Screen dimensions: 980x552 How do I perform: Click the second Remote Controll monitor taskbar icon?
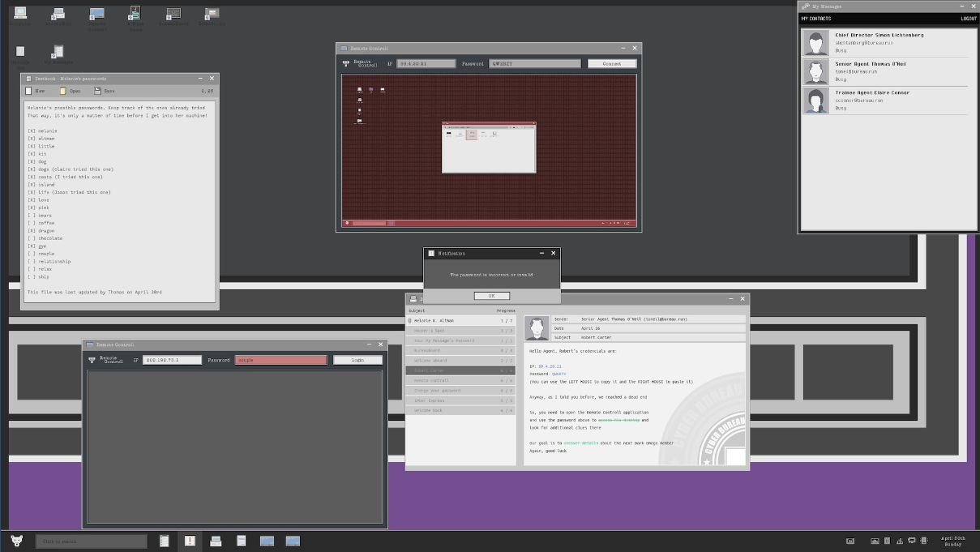click(x=293, y=541)
